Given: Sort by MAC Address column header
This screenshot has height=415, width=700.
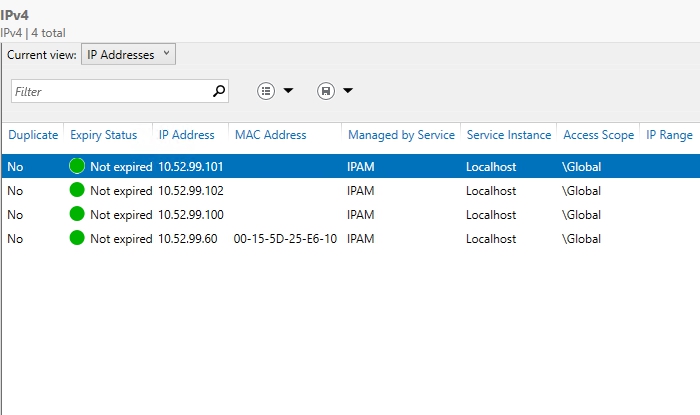Looking at the screenshot, I should [x=270, y=135].
